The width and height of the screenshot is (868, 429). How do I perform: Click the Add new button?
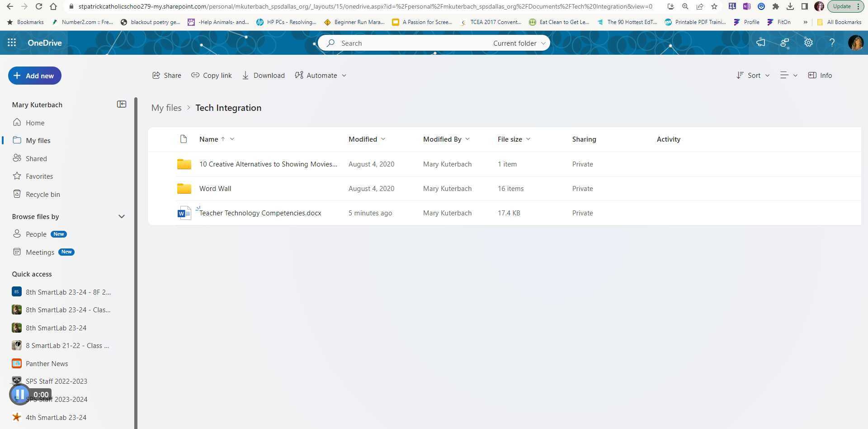[35, 76]
